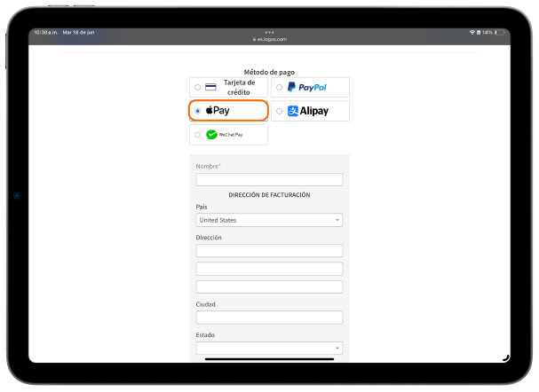
Task: Click the WeChat Pay green icon
Action: (211, 135)
